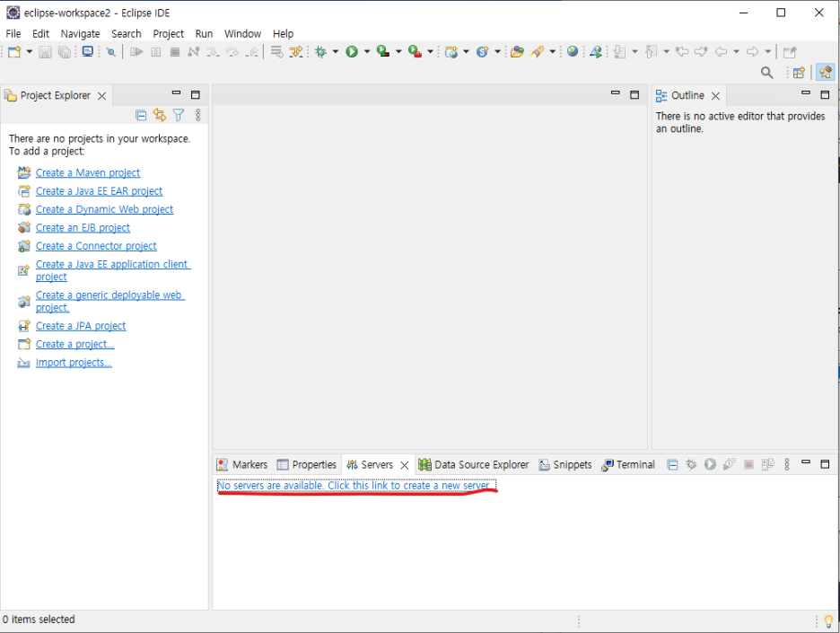Image resolution: width=840 pixels, height=633 pixels.
Task: Open the New wizard dropdown arrow
Action: click(x=30, y=52)
